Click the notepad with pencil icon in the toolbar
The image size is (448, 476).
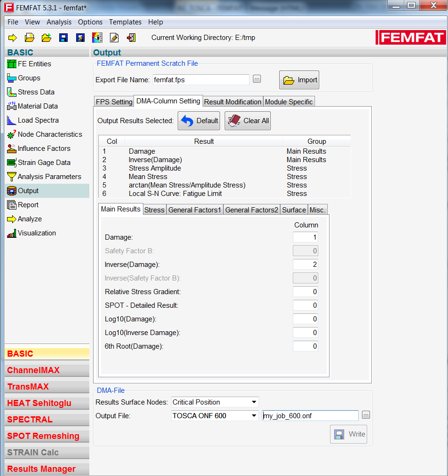(114, 38)
